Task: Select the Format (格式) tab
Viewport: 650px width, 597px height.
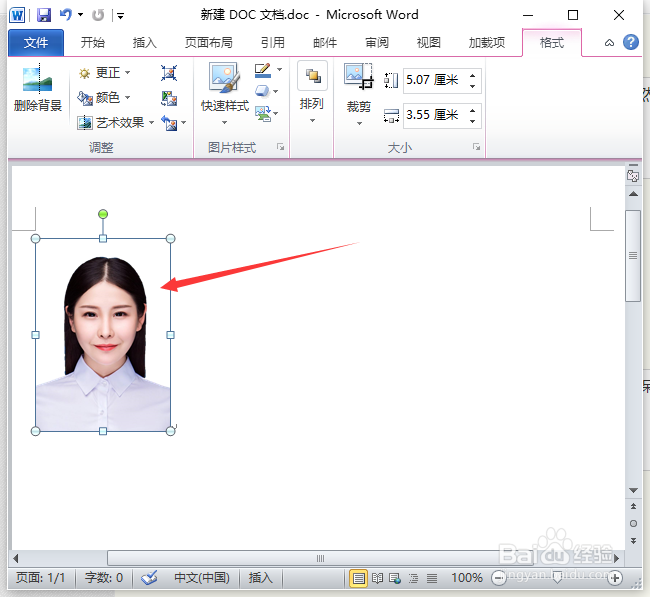Action: pyautogui.click(x=552, y=43)
